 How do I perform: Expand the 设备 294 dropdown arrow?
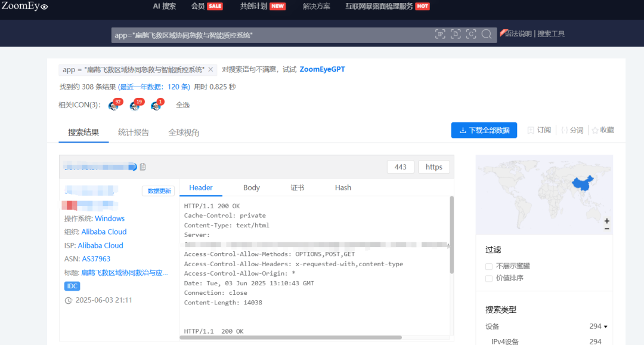(605, 327)
